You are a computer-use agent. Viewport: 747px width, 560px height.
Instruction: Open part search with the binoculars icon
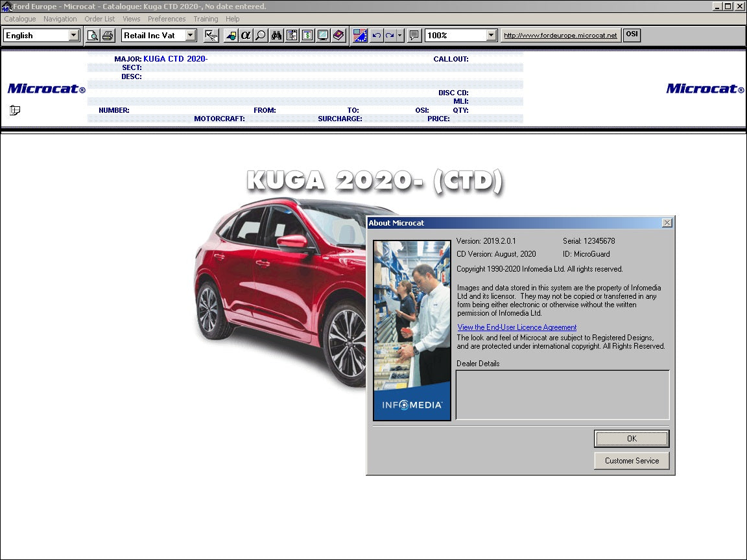pos(276,35)
